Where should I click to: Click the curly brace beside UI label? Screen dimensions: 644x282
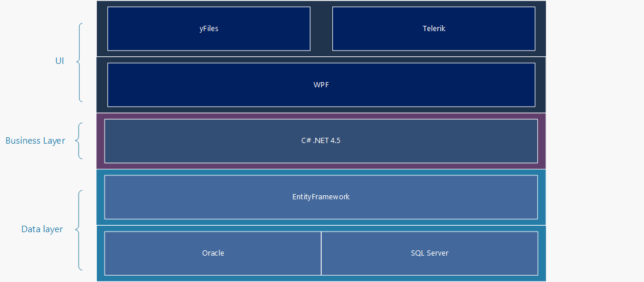click(x=80, y=62)
